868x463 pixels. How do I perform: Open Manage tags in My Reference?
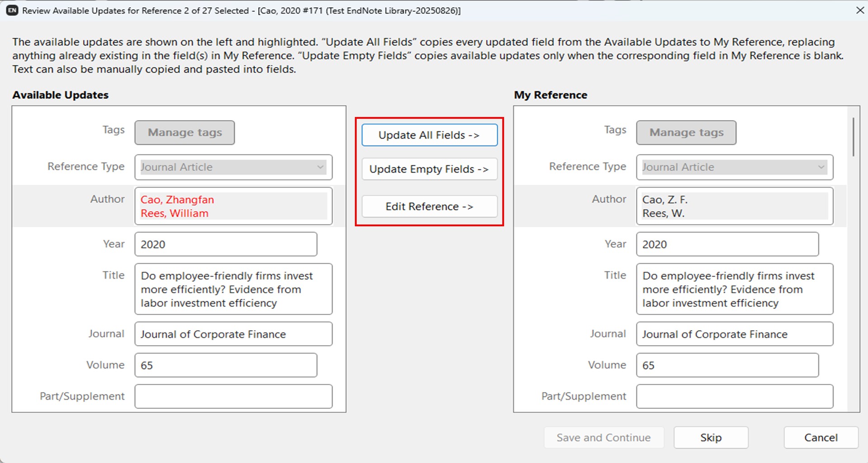686,132
